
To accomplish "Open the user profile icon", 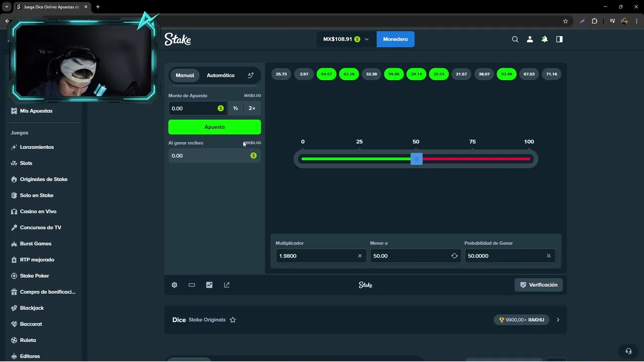I will click(x=530, y=39).
